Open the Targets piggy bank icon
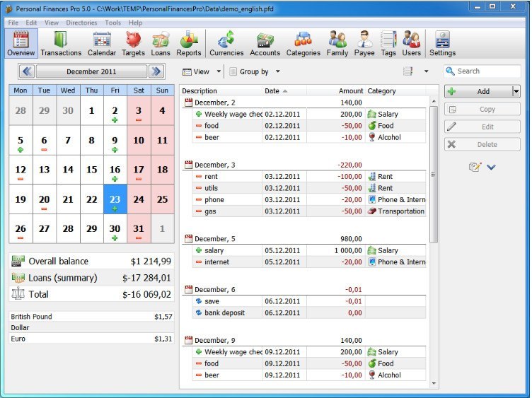532x398 pixels. click(133, 43)
